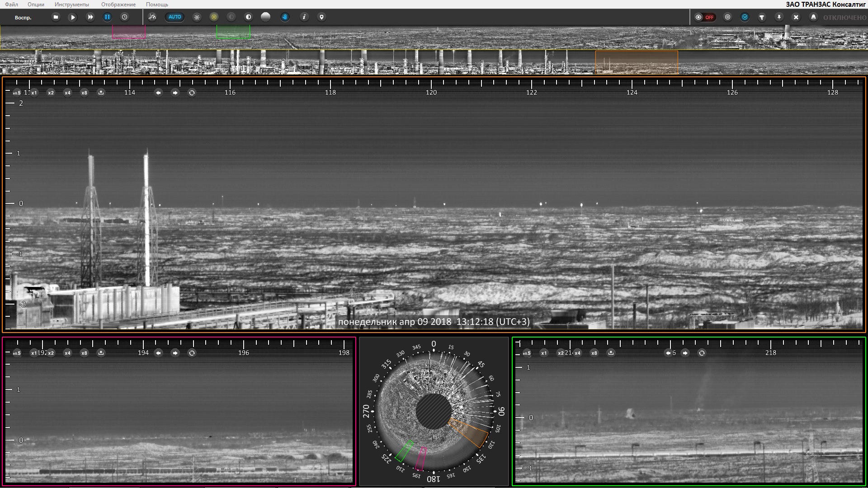Screen dimensions: 868x488
Task: Open the Отображение menu
Action: [118, 4]
